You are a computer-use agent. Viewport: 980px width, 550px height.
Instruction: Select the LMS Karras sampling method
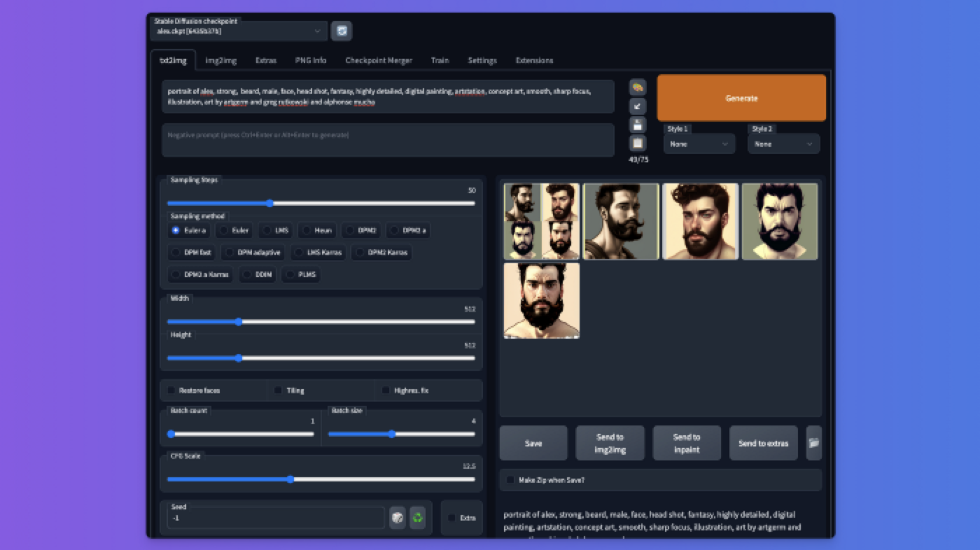[318, 252]
